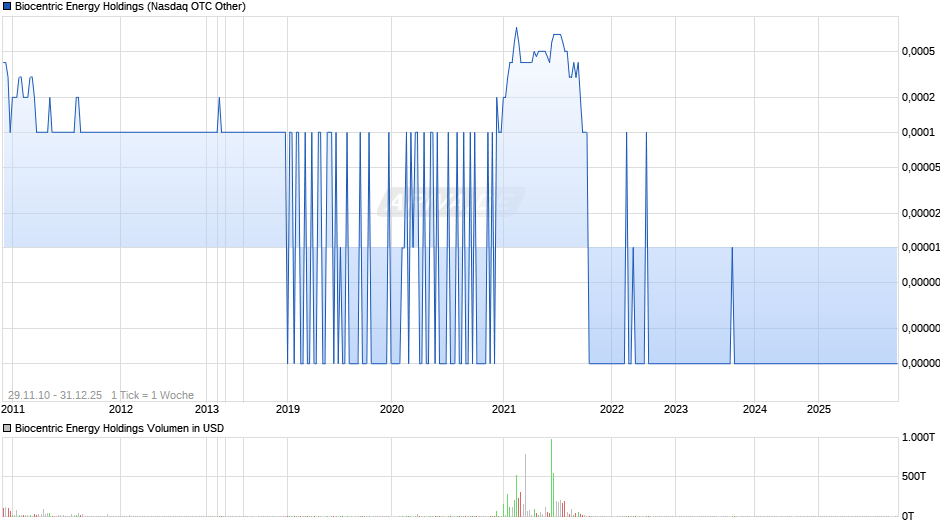
Task: Click the blue legend square beside Biocentric Energy Holdings
Action: pyautogui.click(x=7, y=7)
